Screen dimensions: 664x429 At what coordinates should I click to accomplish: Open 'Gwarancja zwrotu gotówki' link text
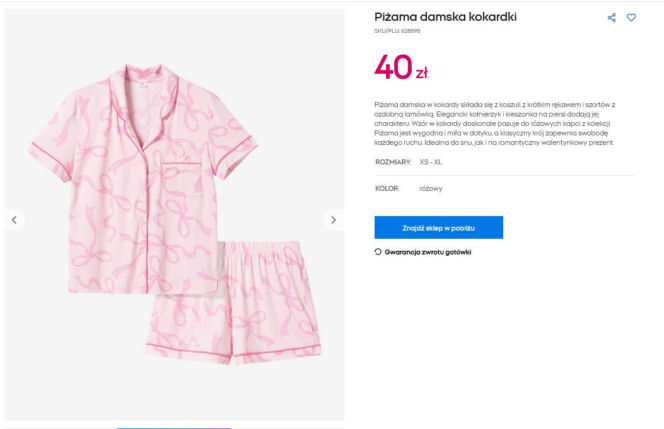point(428,252)
